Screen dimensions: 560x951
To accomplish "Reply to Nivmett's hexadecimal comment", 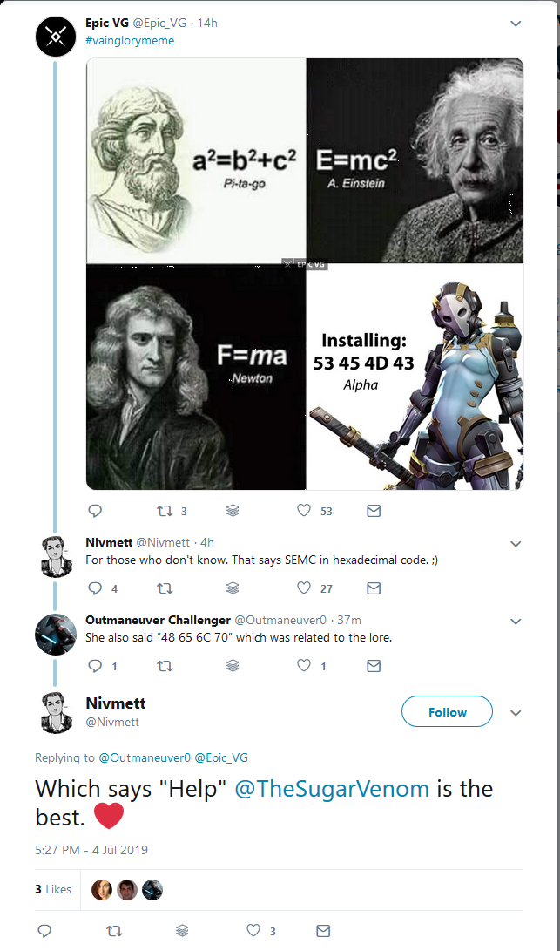I will point(96,588).
